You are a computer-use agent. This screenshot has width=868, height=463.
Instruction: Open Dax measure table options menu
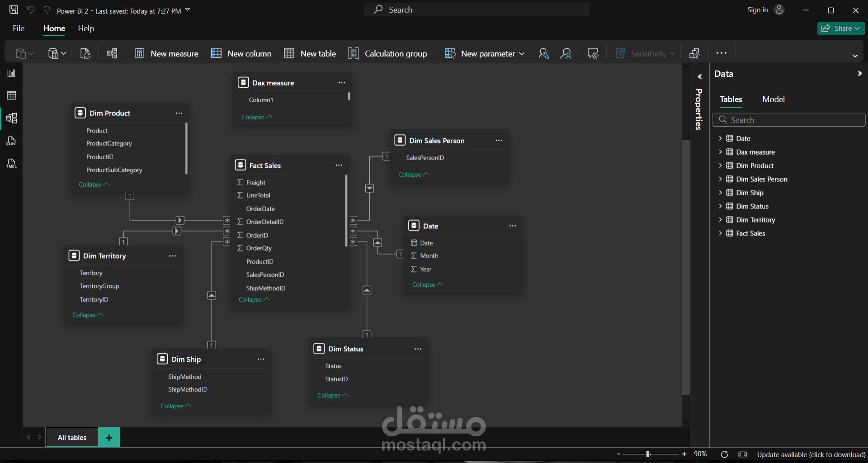(342, 83)
